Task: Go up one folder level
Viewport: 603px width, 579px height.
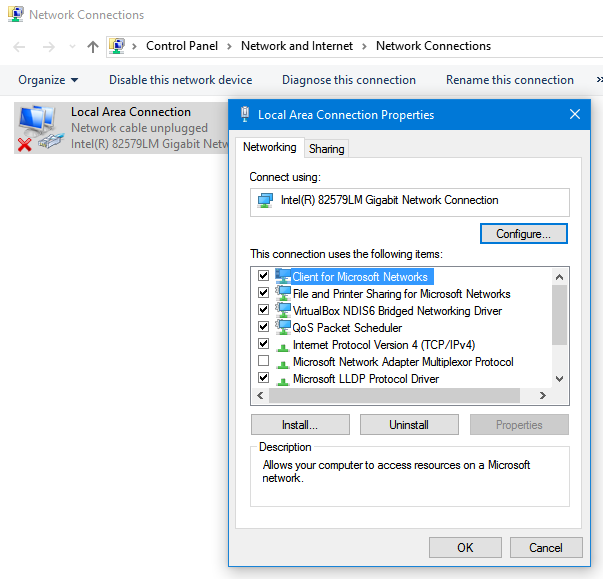Action: coord(93,47)
